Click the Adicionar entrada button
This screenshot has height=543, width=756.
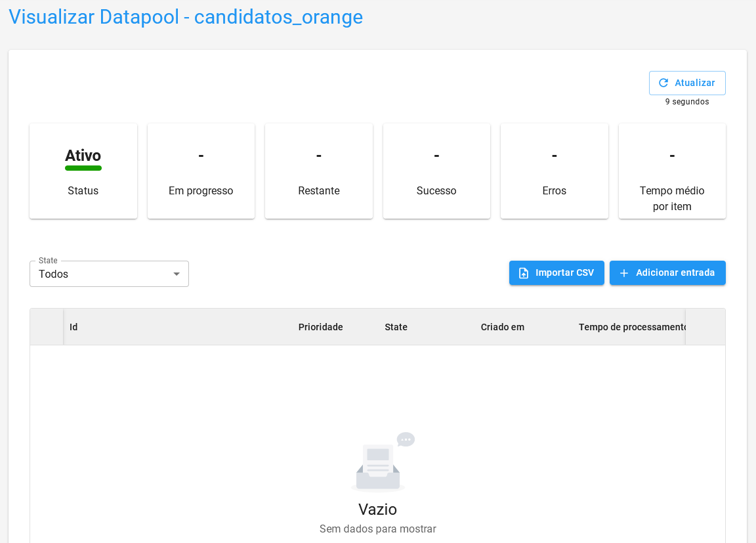tap(667, 273)
